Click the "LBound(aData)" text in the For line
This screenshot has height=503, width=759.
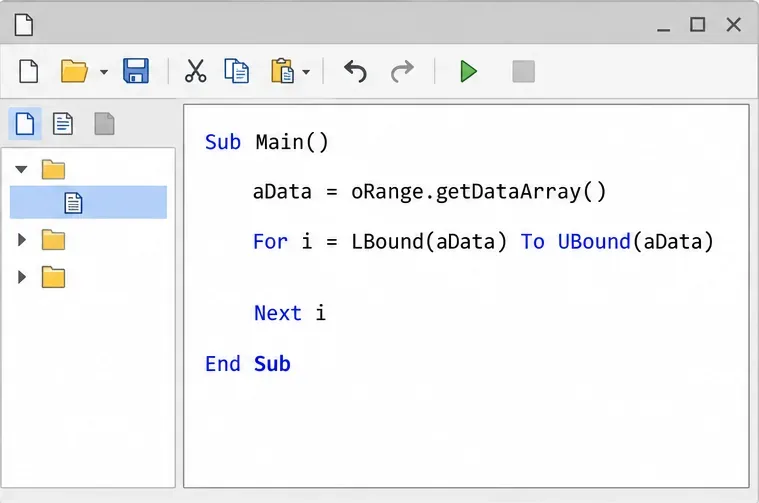429,242
